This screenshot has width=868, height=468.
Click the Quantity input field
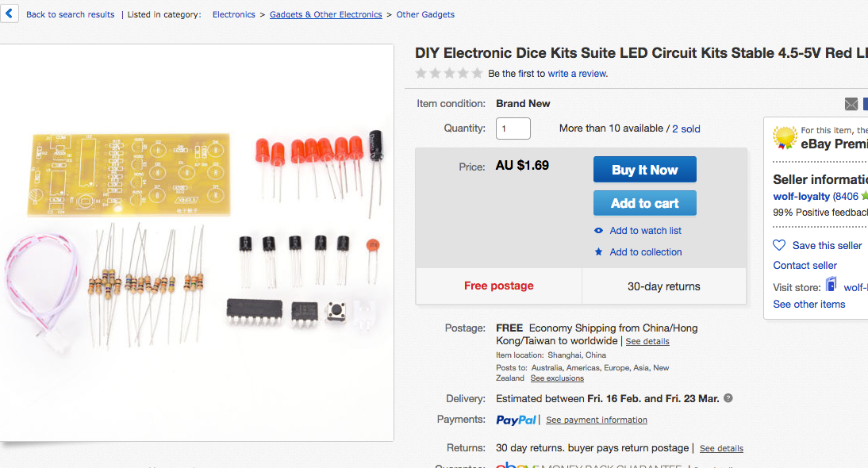513,128
